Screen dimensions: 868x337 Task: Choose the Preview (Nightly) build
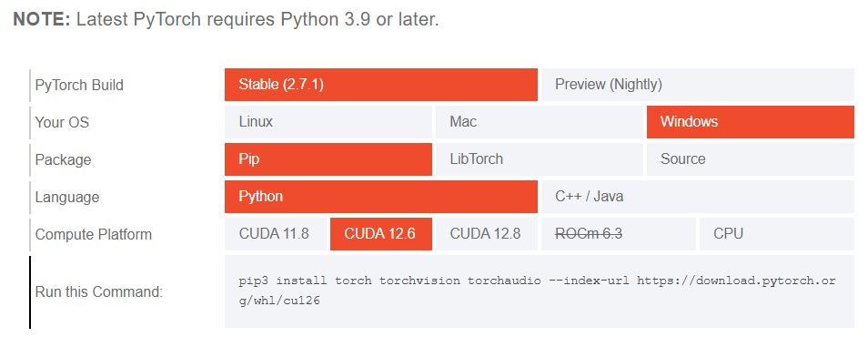tap(698, 85)
